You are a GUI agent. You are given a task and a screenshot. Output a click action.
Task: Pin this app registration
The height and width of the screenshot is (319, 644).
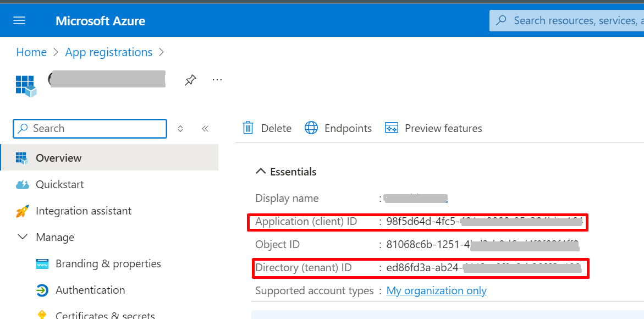coord(190,80)
